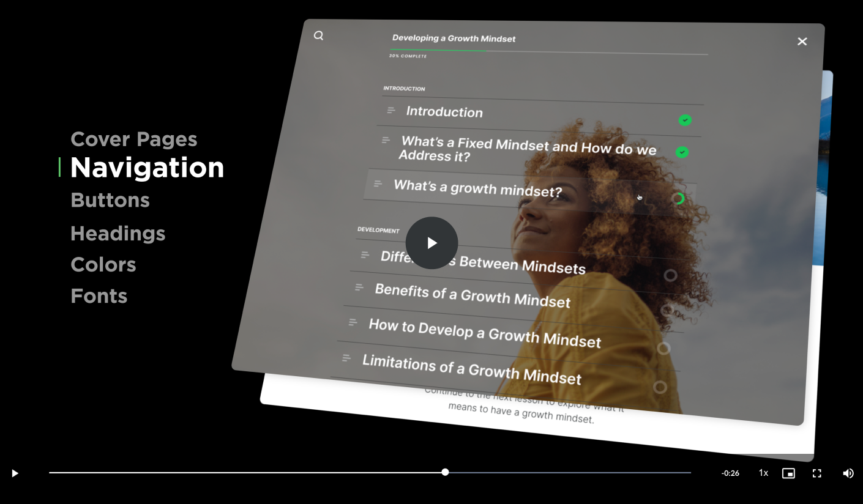Click the large center play button
Image resolution: width=863 pixels, height=504 pixels.
click(432, 243)
